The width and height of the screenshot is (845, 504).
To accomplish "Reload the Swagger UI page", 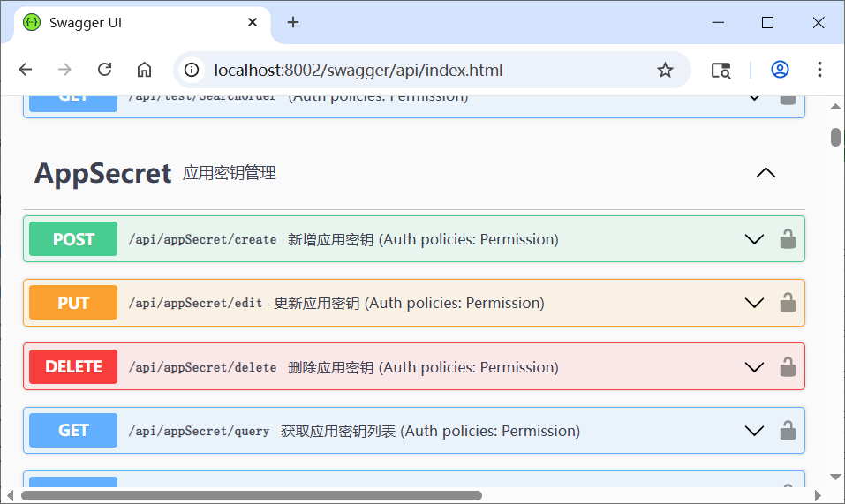I will click(x=104, y=70).
